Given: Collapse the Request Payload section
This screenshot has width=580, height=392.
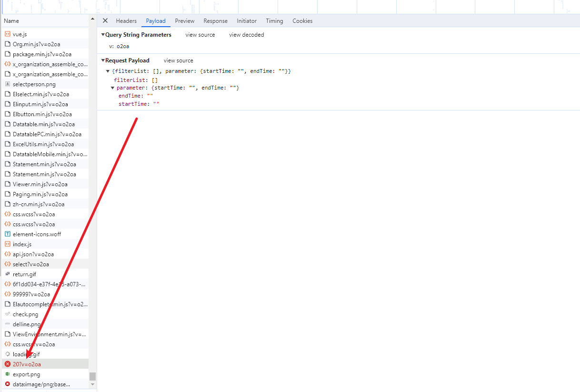Looking at the screenshot, I should [x=103, y=60].
